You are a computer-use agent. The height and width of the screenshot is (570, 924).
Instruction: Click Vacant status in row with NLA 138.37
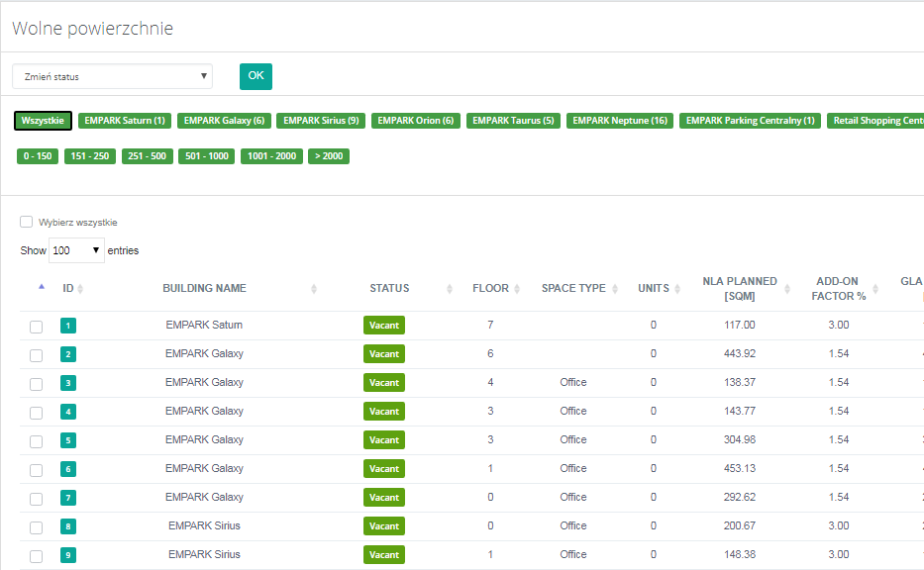(384, 383)
